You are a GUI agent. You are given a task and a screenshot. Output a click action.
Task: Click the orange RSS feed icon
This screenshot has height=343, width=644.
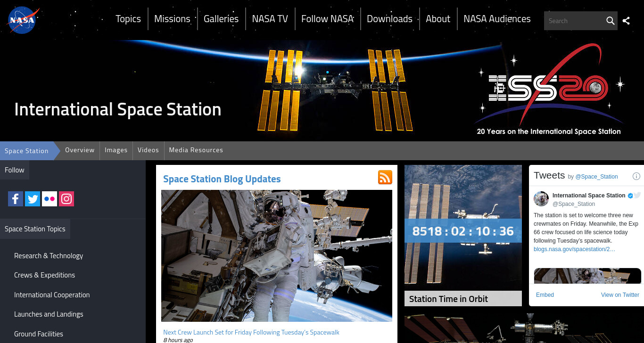pyautogui.click(x=385, y=177)
